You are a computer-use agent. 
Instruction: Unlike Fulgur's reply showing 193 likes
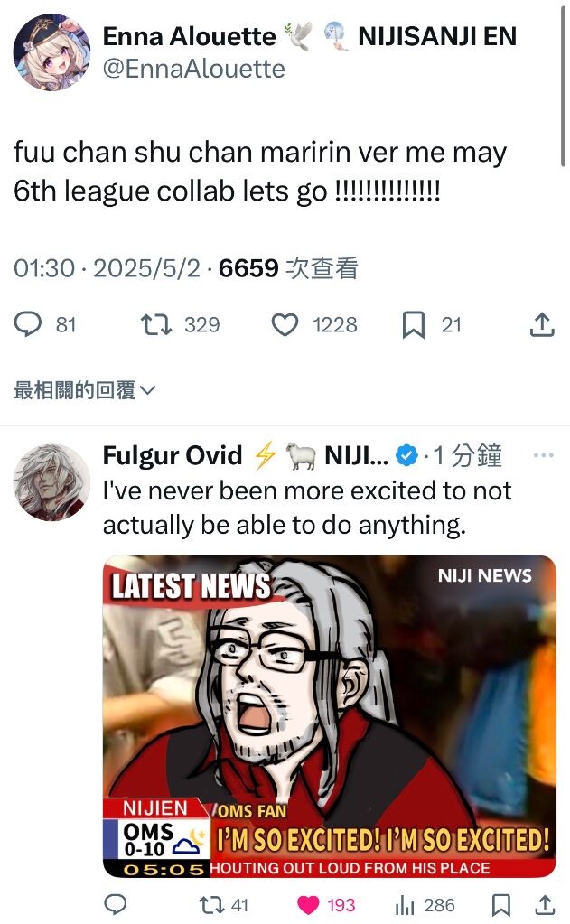click(308, 904)
